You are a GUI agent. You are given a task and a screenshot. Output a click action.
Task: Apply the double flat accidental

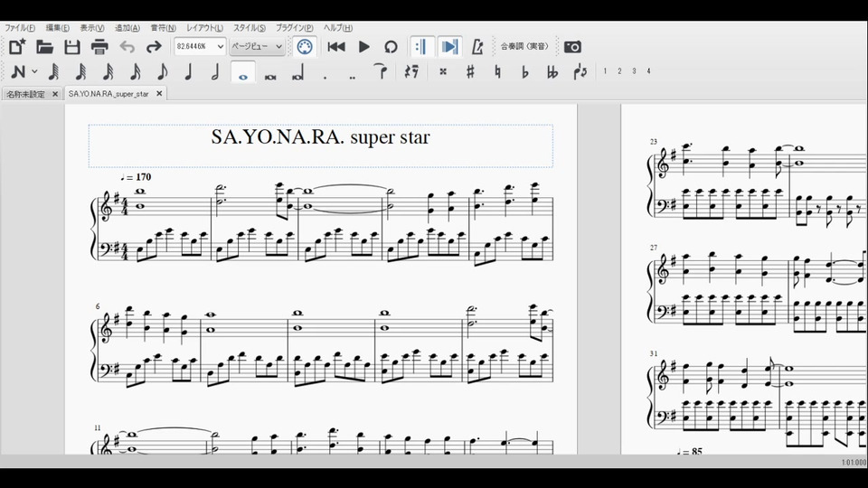552,71
